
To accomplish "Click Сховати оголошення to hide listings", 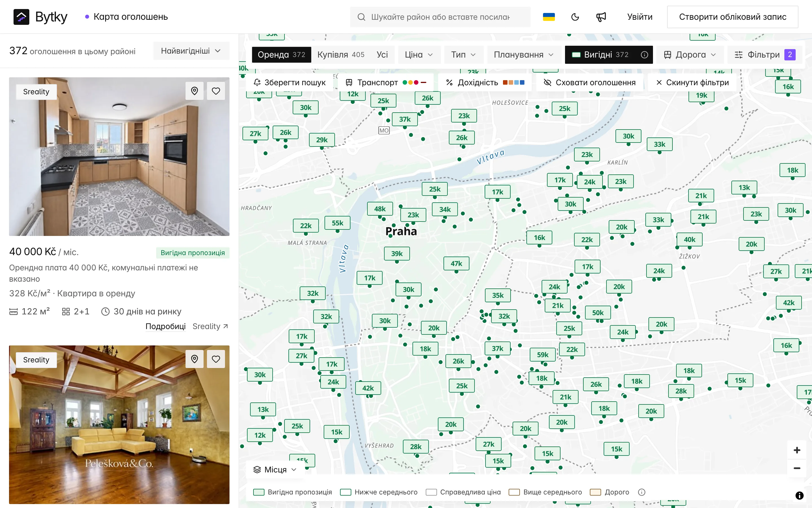I will 590,82.
